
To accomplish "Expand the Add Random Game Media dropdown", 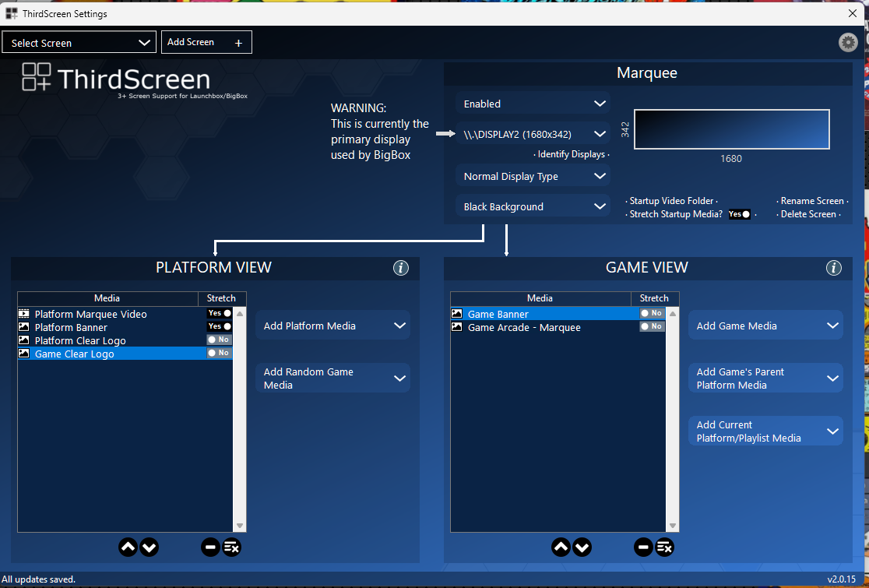I will (x=333, y=379).
